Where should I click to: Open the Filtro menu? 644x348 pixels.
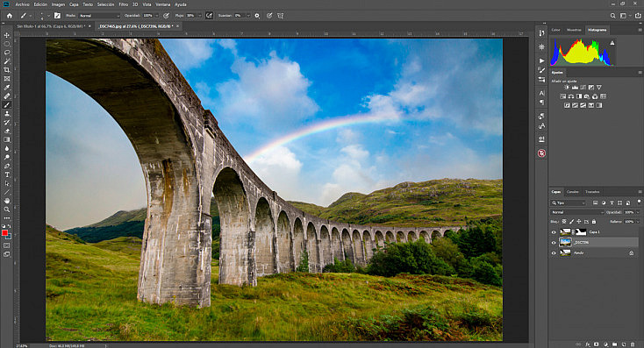pyautogui.click(x=123, y=4)
